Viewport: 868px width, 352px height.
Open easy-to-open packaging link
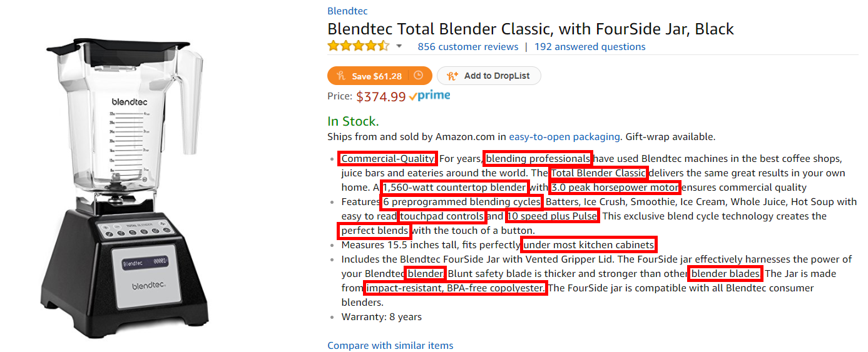tap(564, 137)
